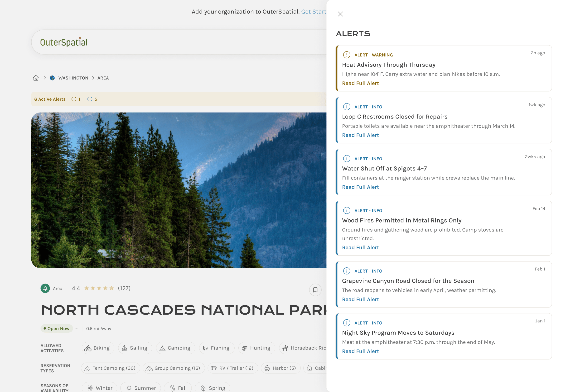Expand the Open Now hours dropdown
561x392 pixels.
77,329
